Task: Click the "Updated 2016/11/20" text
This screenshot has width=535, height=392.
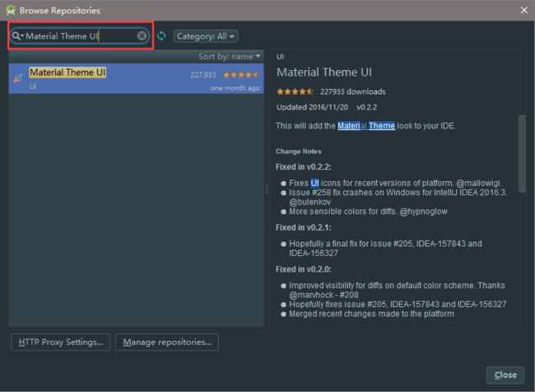Action: click(312, 107)
